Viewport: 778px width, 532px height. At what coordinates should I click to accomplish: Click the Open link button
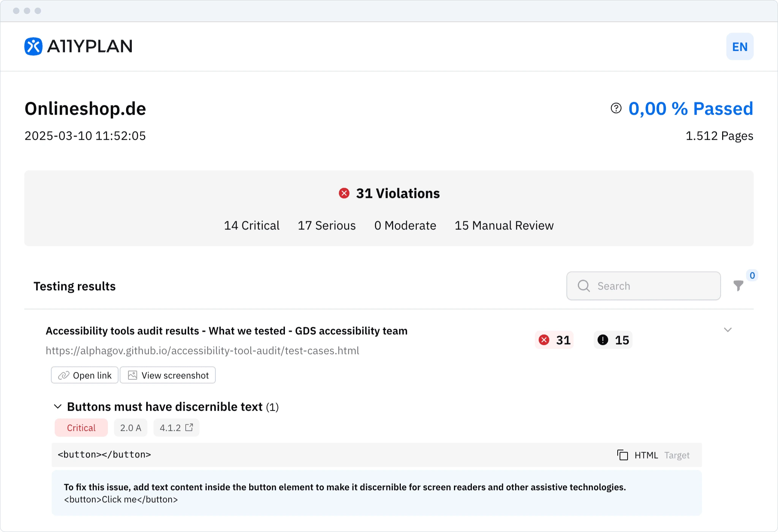click(x=85, y=375)
